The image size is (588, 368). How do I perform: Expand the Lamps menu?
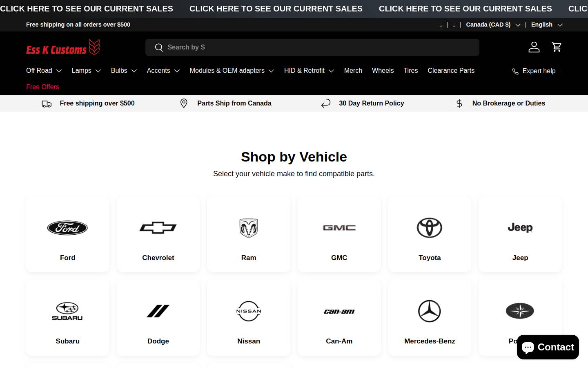point(86,71)
